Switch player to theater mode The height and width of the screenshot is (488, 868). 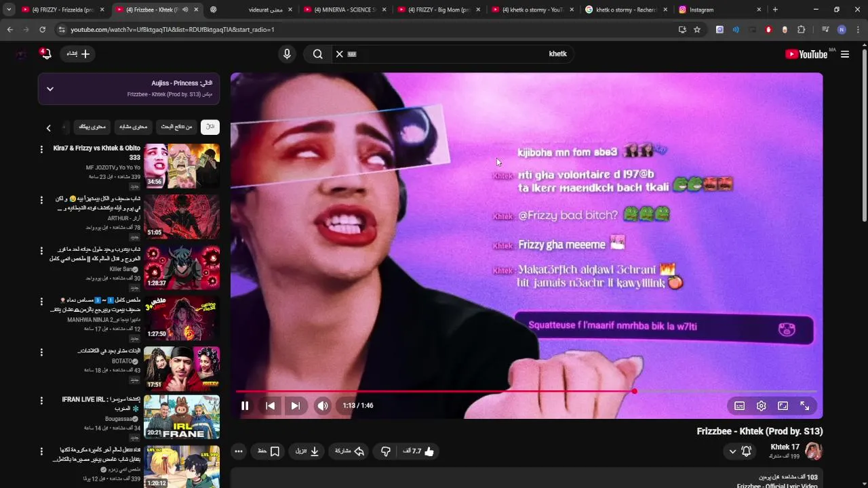click(783, 405)
